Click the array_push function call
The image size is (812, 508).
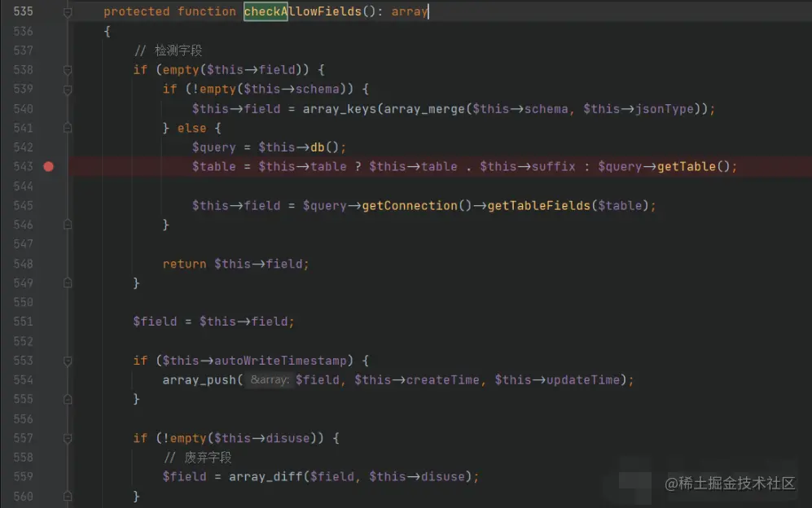200,380
